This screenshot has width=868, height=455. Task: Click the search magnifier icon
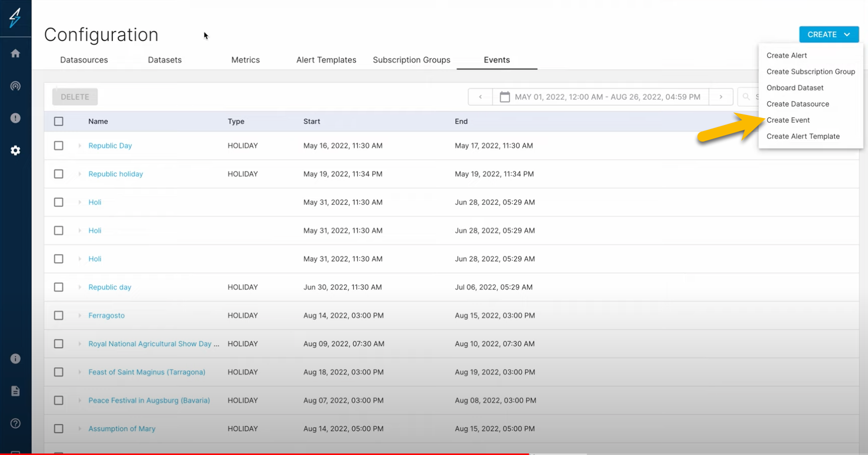(746, 97)
